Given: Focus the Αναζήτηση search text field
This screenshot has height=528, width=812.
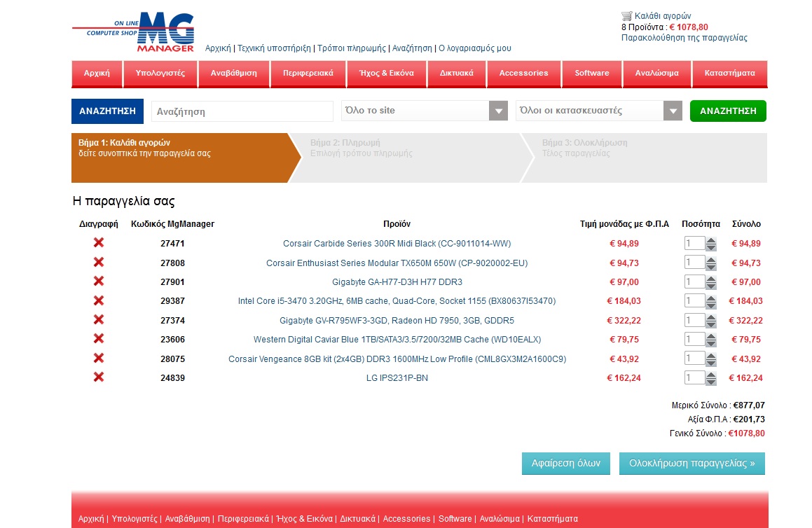Looking at the screenshot, I should (242, 111).
